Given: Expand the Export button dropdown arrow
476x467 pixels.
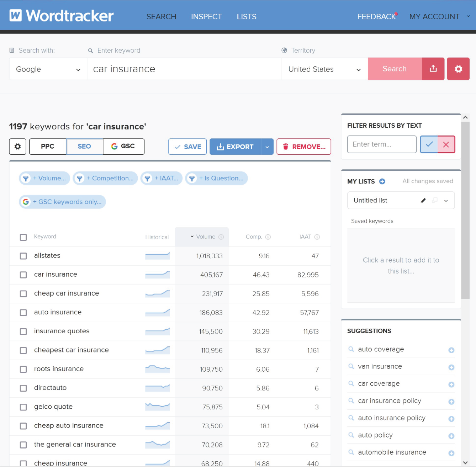Looking at the screenshot, I should click(268, 147).
